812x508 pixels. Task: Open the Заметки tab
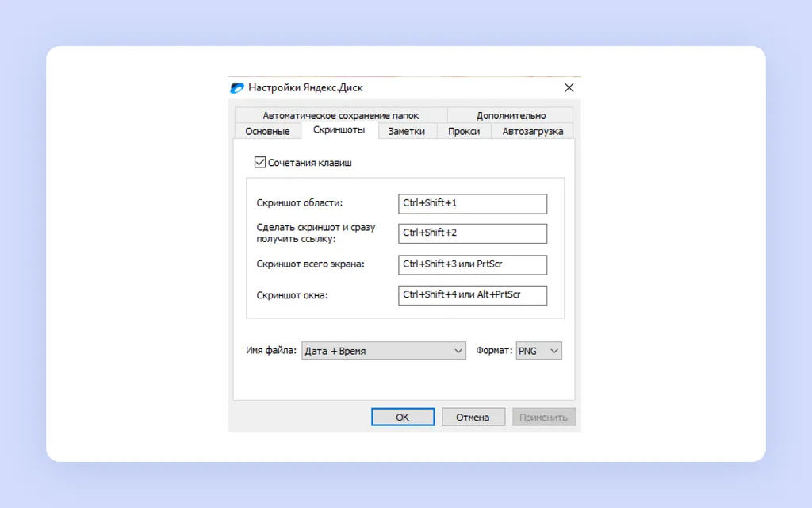407,131
